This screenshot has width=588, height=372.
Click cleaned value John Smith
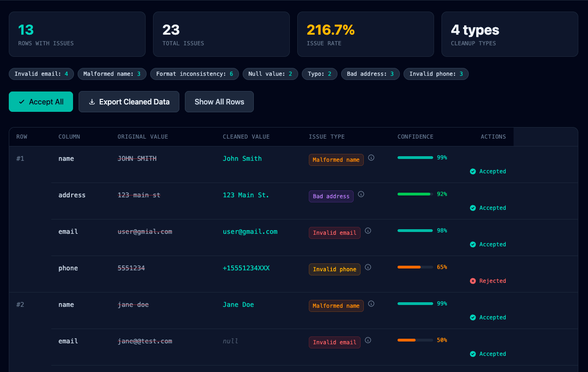242,159
